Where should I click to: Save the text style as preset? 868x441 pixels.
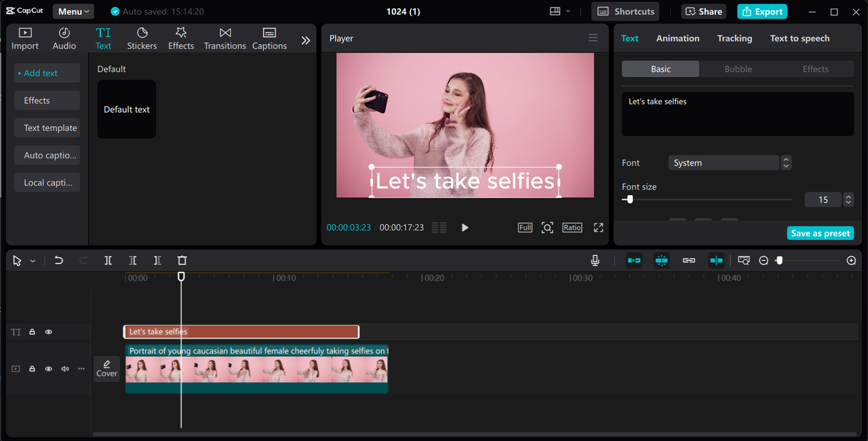click(821, 233)
